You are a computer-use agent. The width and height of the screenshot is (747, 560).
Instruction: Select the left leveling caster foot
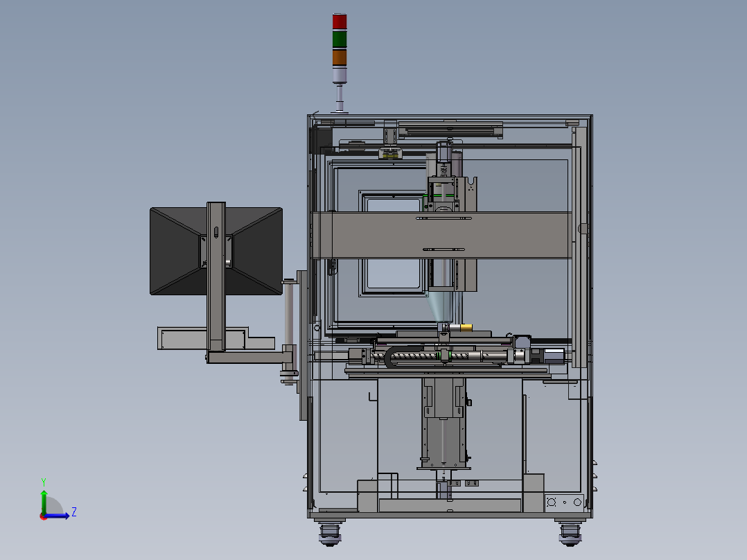330,533
